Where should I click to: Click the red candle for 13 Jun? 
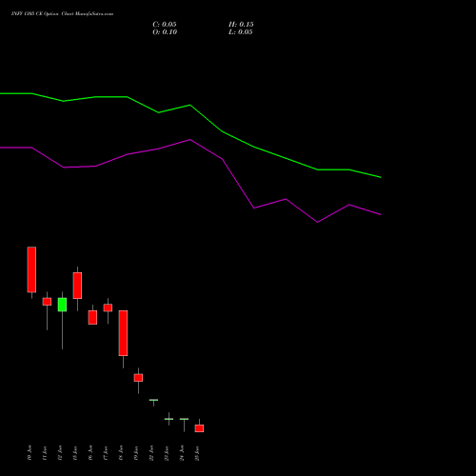(77, 286)
